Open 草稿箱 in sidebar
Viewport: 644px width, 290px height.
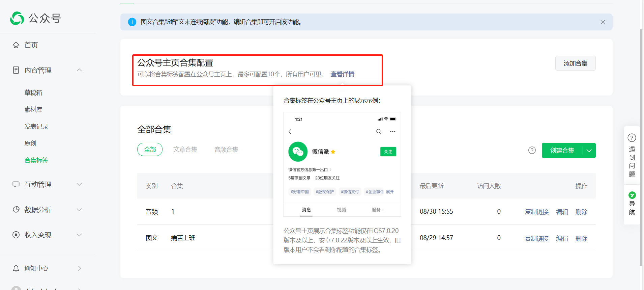[x=33, y=93]
